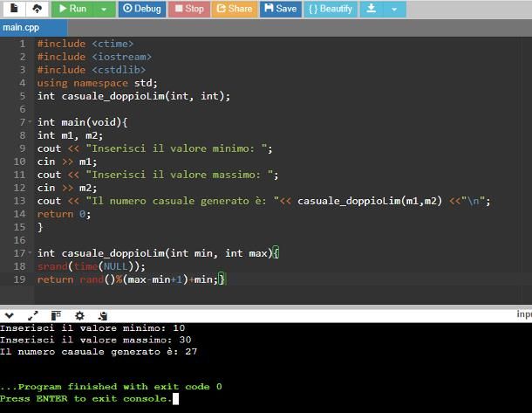This screenshot has height=413, width=532.
Task: Create a new file with the page icon
Action: coord(14,9)
